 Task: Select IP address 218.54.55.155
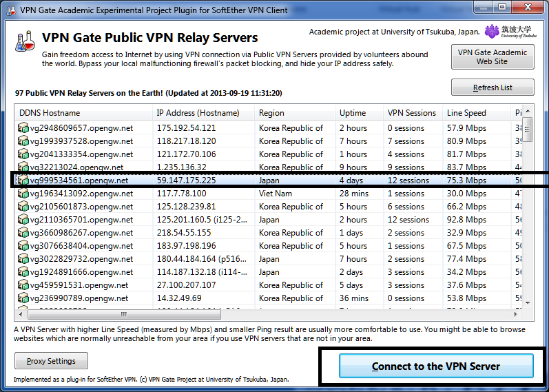click(x=184, y=233)
